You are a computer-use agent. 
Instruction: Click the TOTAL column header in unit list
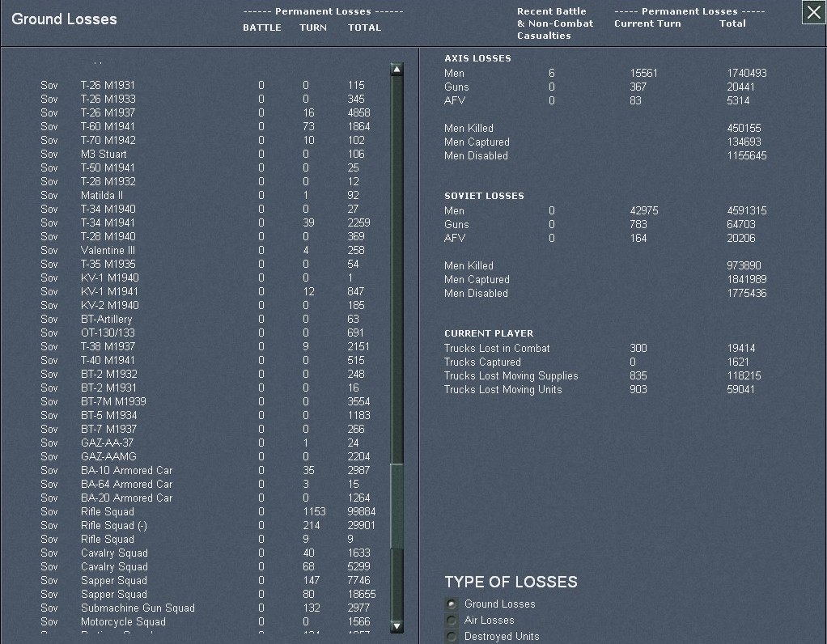364,28
